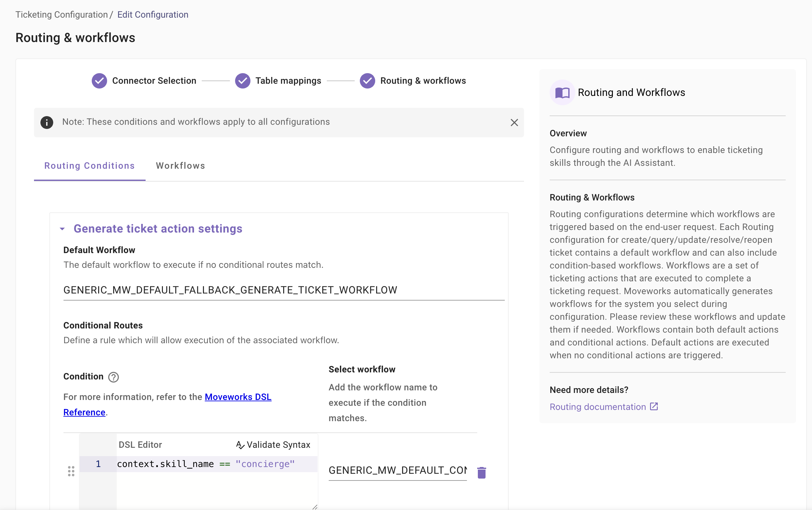Open the Default Workflow field
This screenshot has width=812, height=510.
pyautogui.click(x=283, y=290)
